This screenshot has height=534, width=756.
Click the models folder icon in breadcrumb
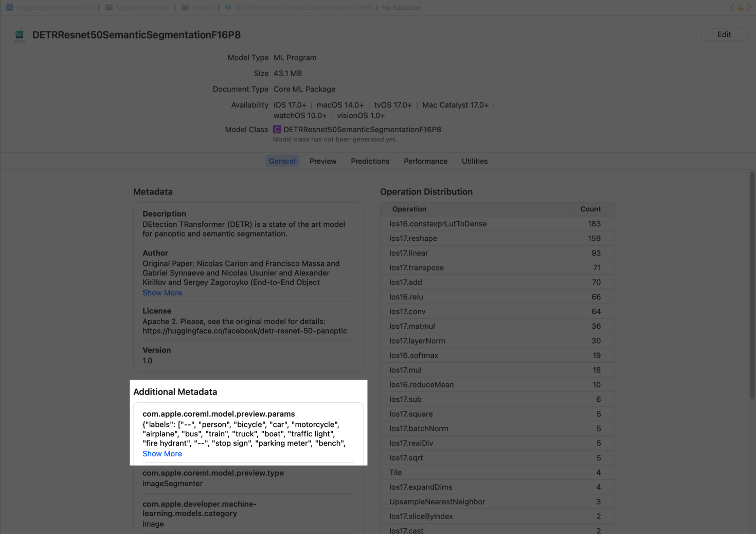coord(185,8)
